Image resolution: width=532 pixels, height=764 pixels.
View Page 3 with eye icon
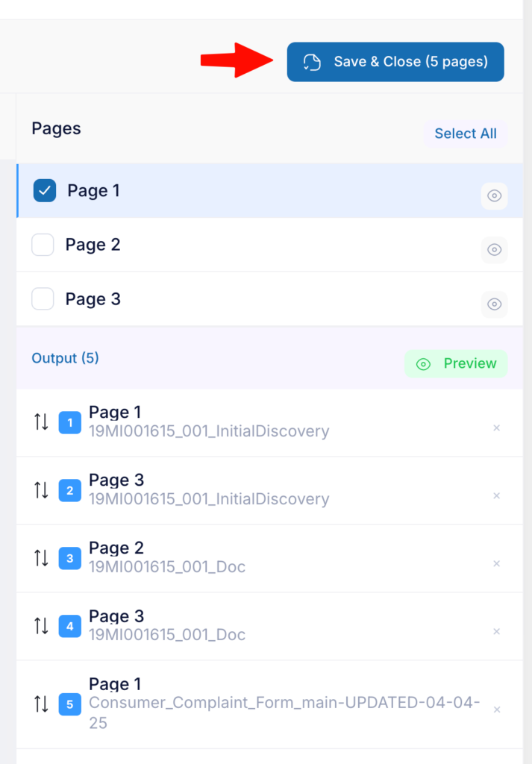tap(495, 304)
